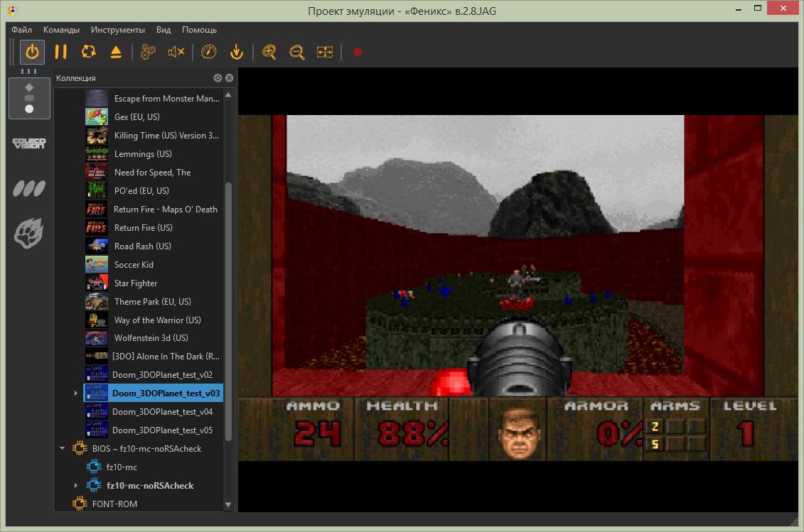
Task: Click the red record button
Action: [x=358, y=52]
